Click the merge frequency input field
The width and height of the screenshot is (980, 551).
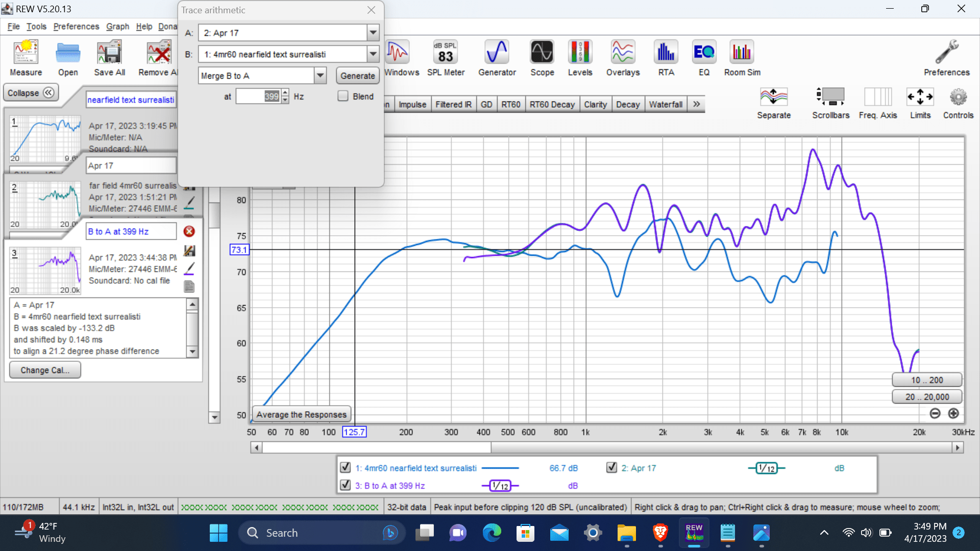[258, 96]
